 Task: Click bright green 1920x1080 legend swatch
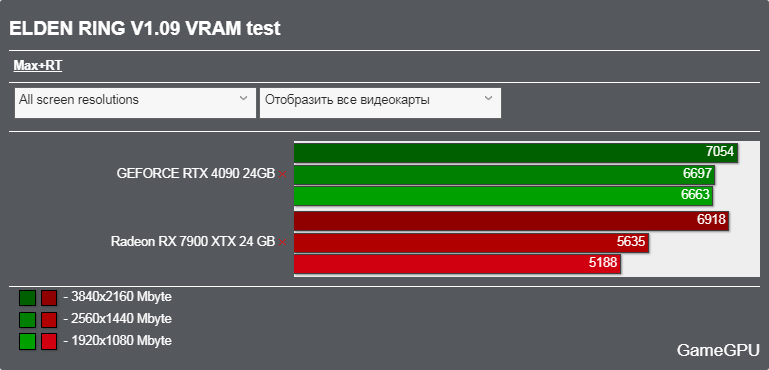[27, 342]
